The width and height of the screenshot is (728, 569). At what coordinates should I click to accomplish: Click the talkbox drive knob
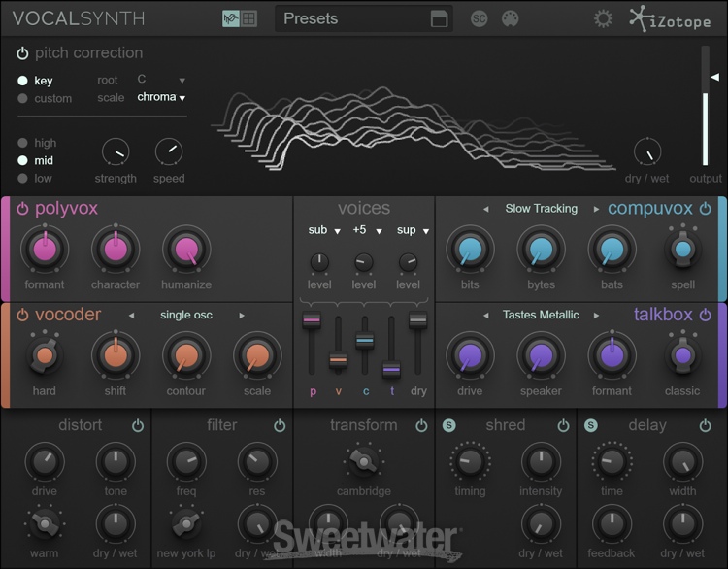[x=470, y=355]
